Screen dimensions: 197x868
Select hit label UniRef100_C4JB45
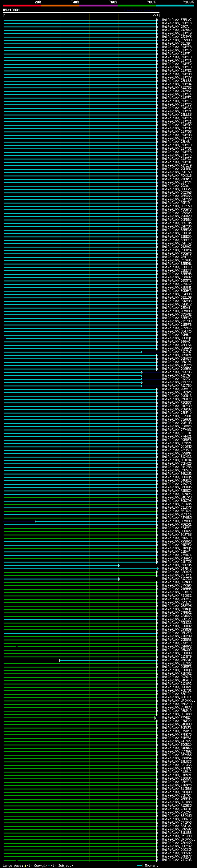pyautogui.click(x=177, y=568)
